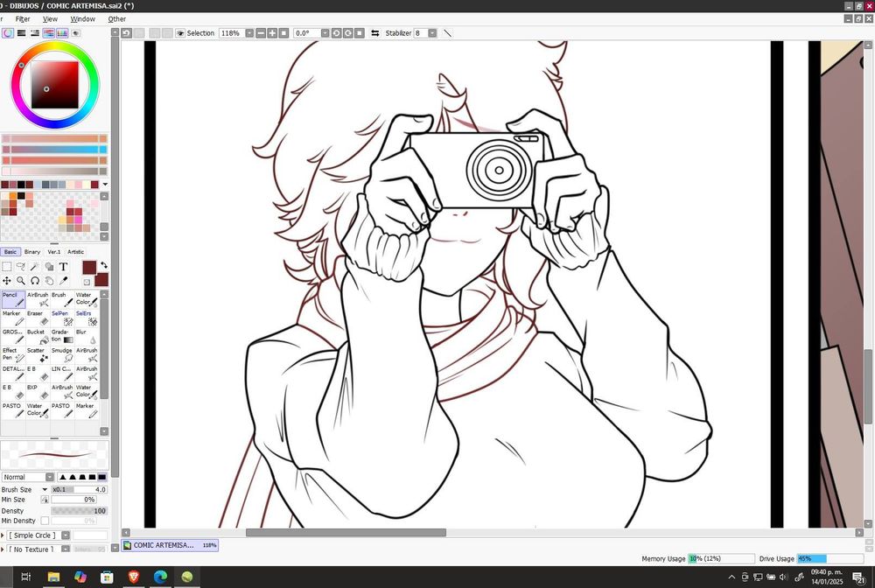Viewport: 875px width, 588px height.
Task: Choose the Blur tool
Action: pos(87,336)
